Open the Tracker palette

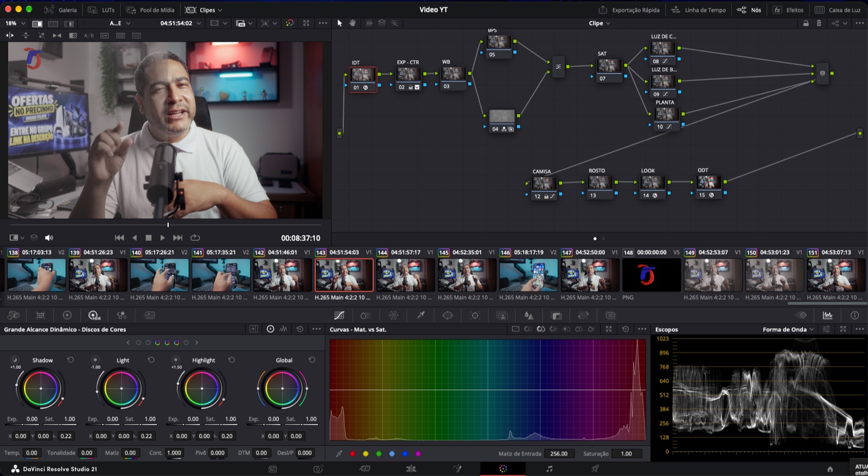[475, 316]
